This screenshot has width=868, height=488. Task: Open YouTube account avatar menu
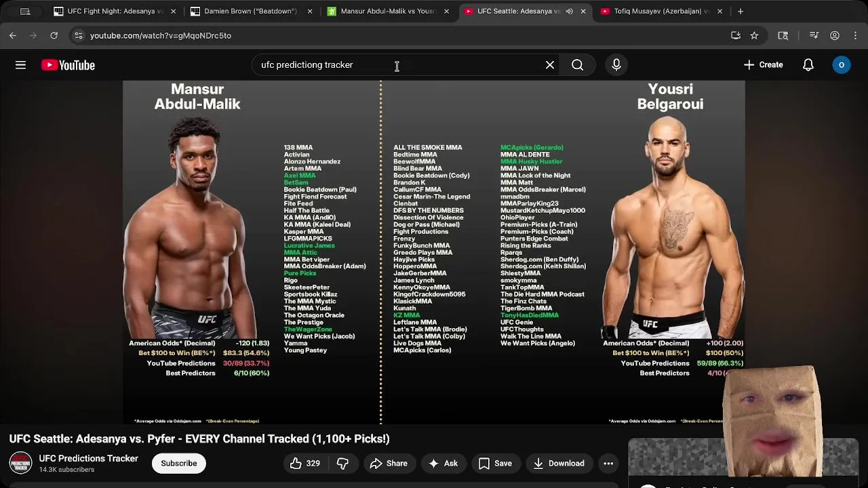point(842,65)
